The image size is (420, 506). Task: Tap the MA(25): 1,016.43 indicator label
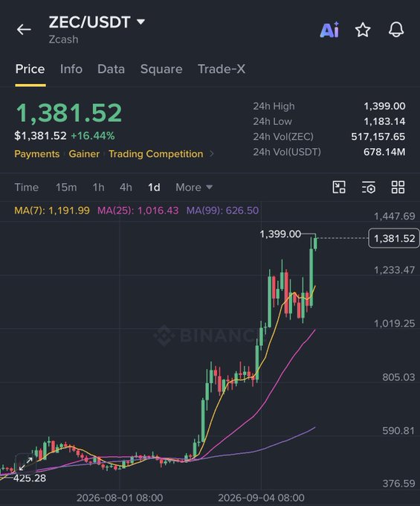point(138,211)
